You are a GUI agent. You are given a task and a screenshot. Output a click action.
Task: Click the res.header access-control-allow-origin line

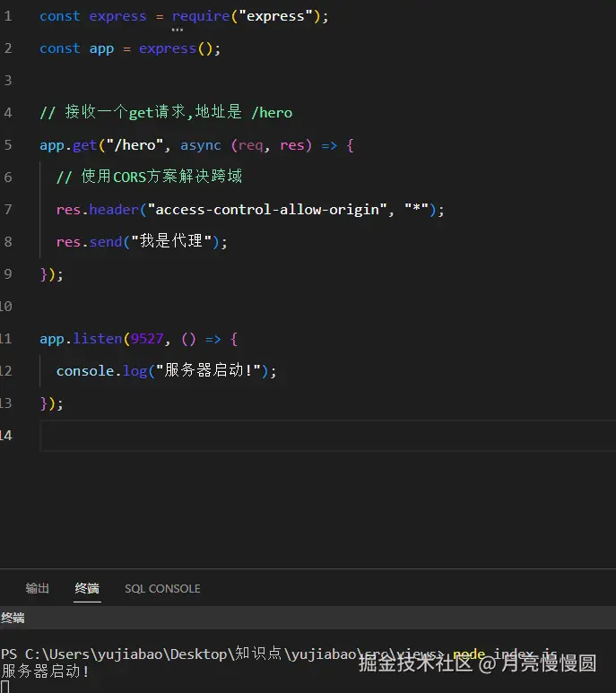tap(249, 210)
